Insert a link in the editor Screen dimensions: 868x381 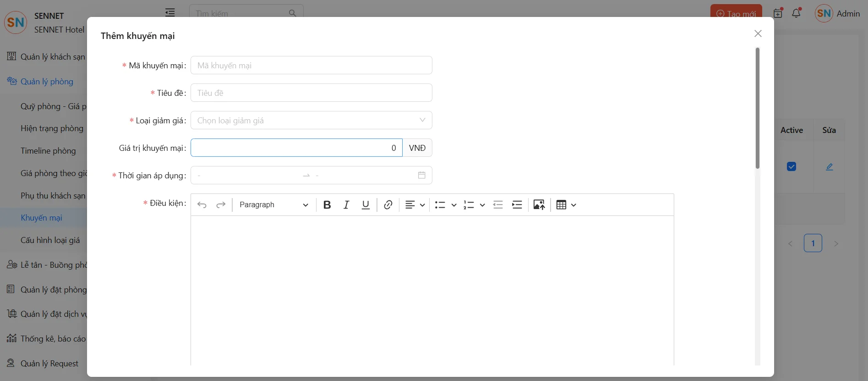388,205
